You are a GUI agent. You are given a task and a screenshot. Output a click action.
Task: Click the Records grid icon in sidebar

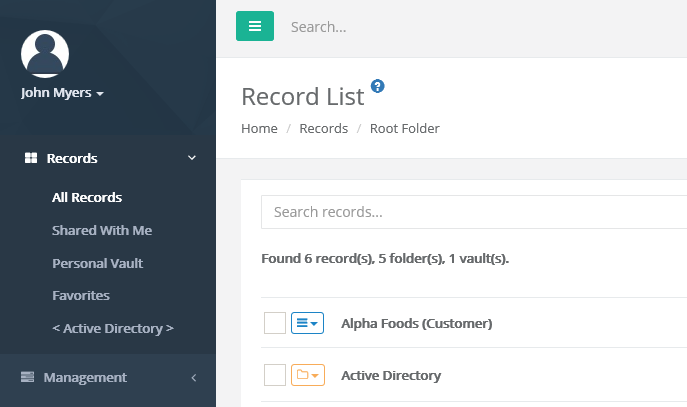point(31,158)
